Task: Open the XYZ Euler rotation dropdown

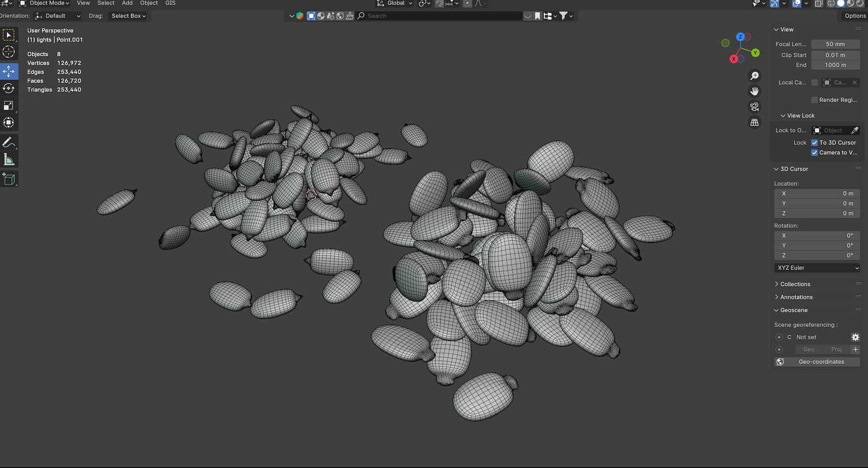Action: (817, 268)
